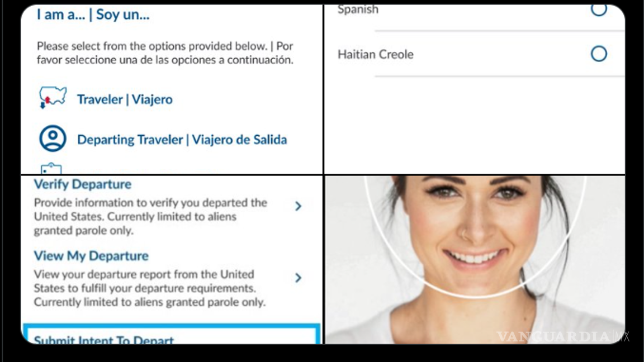The image size is (644, 362).
Task: Open the Verify Departure heading
Action: pos(83,184)
